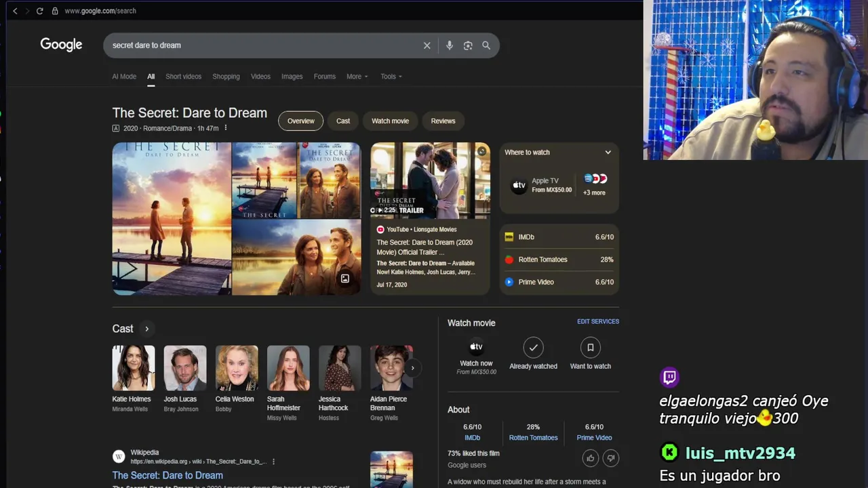Click the Rotten Tomatoes icon in ratings

(509, 260)
